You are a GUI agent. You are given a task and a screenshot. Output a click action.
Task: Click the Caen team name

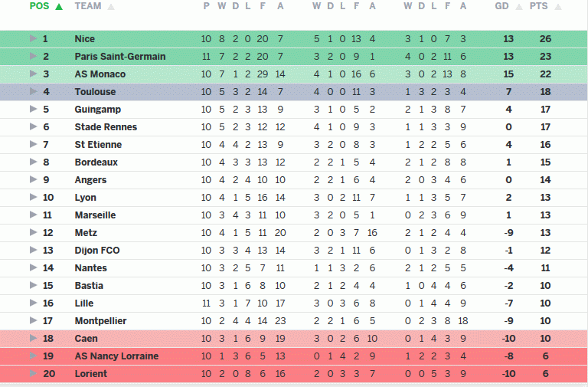coord(85,338)
